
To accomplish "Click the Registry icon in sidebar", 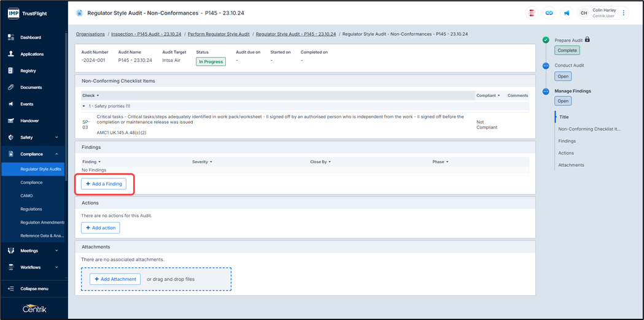I will (x=11, y=70).
